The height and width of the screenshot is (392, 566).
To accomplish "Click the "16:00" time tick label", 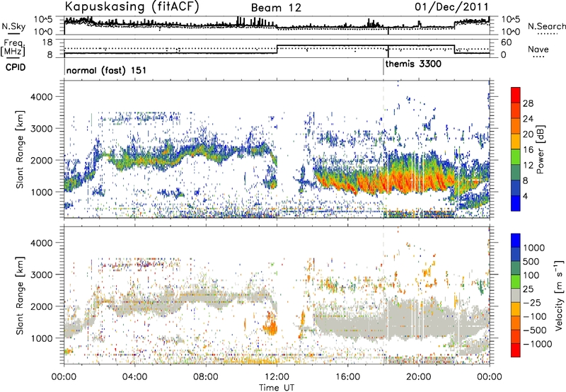I will pyautogui.click(x=347, y=377).
